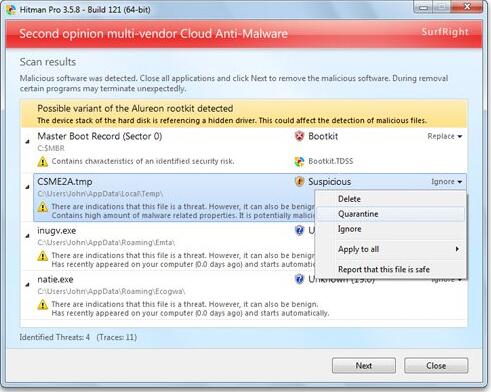The width and height of the screenshot is (491, 392).
Task: Click the C:\Users\John\AppData\Local\Temp\ path
Action: point(100,194)
